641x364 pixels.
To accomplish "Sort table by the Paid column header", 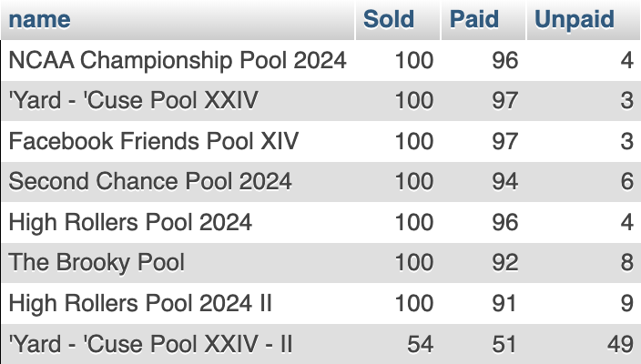I will pyautogui.click(x=474, y=19).
